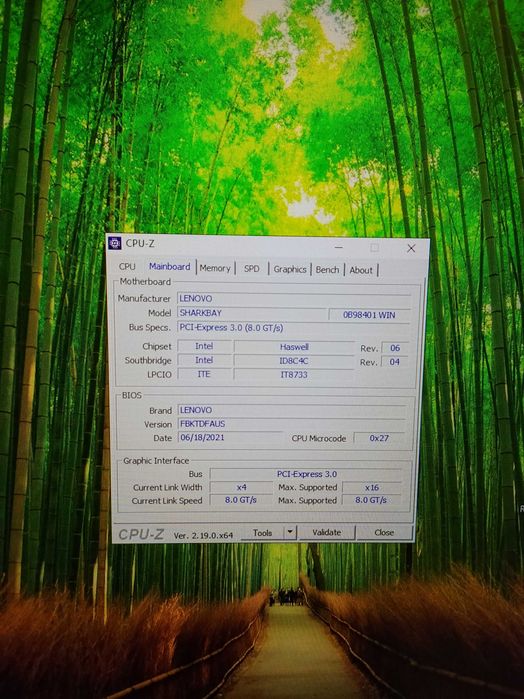The image size is (524, 699).
Task: Click the Tools button
Action: point(262,533)
